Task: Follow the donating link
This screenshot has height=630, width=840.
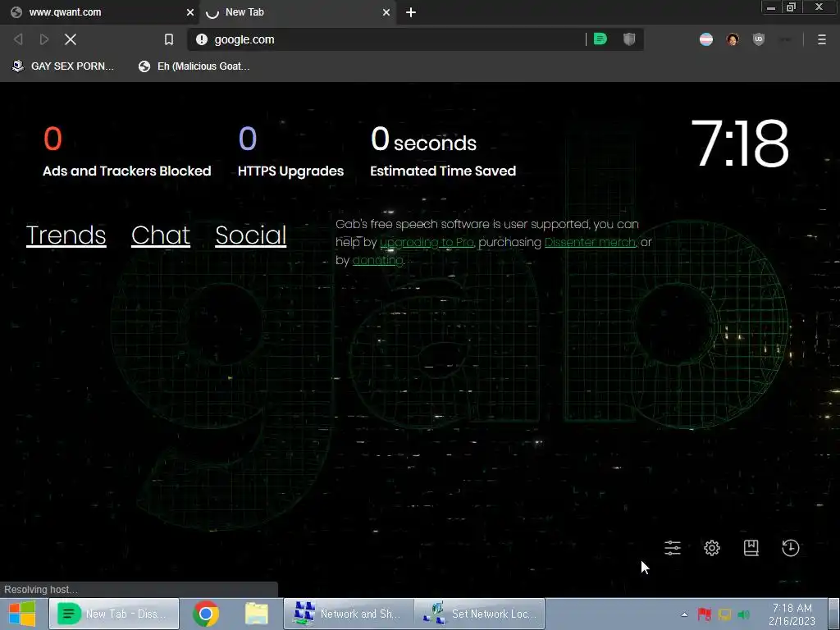Action: pos(377,260)
